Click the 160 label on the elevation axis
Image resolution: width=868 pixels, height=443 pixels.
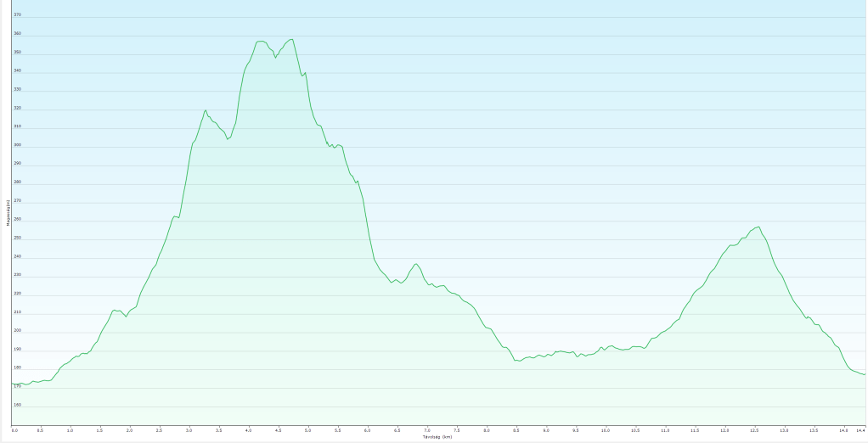point(18,406)
